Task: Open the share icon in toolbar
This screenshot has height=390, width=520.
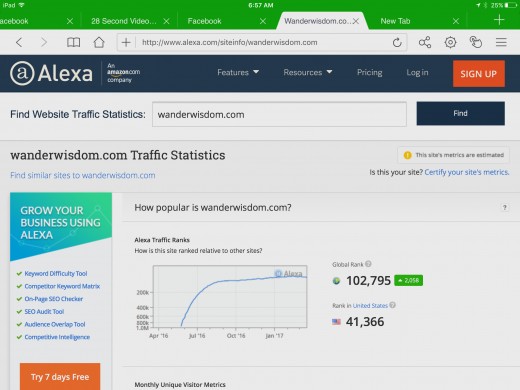Action: [x=425, y=42]
